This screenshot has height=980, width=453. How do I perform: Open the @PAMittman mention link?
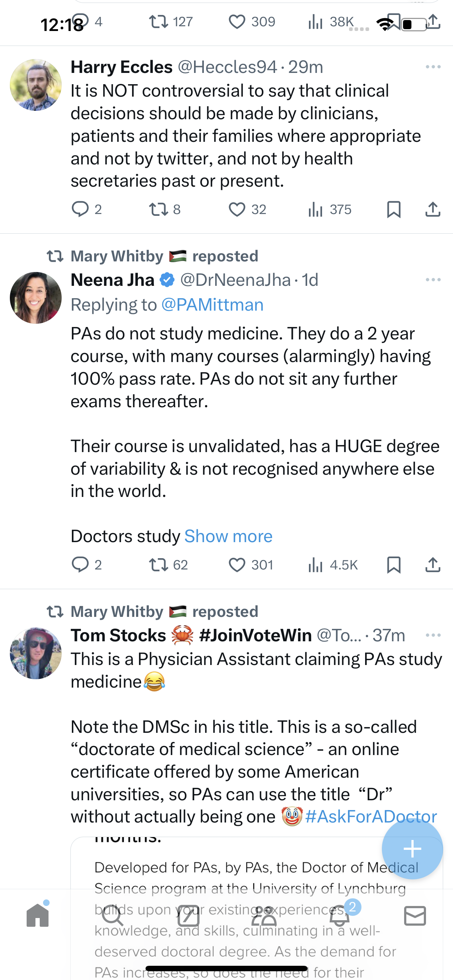click(x=212, y=305)
